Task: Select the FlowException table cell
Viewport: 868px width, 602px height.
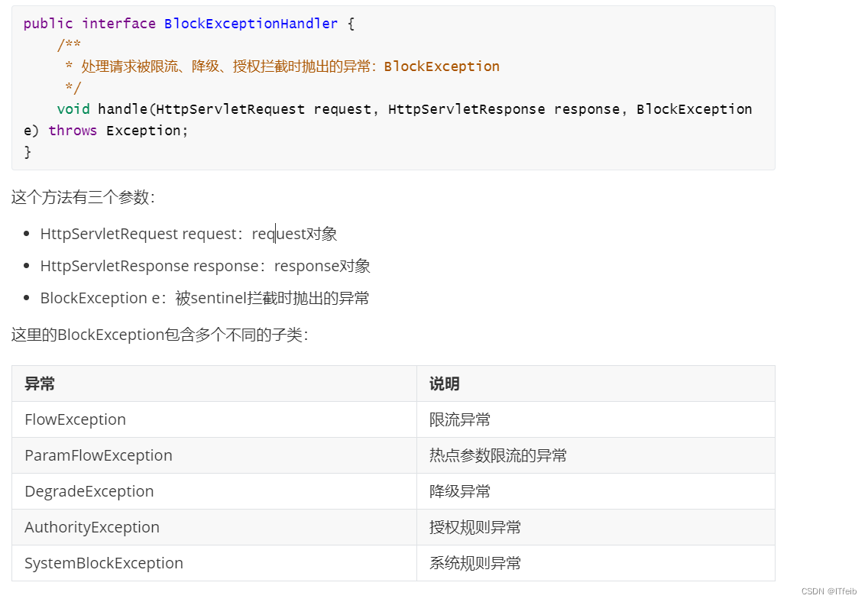Action: (75, 419)
